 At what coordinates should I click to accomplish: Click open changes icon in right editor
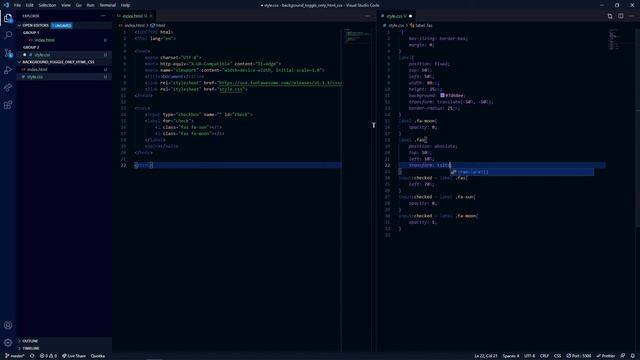click(610, 16)
